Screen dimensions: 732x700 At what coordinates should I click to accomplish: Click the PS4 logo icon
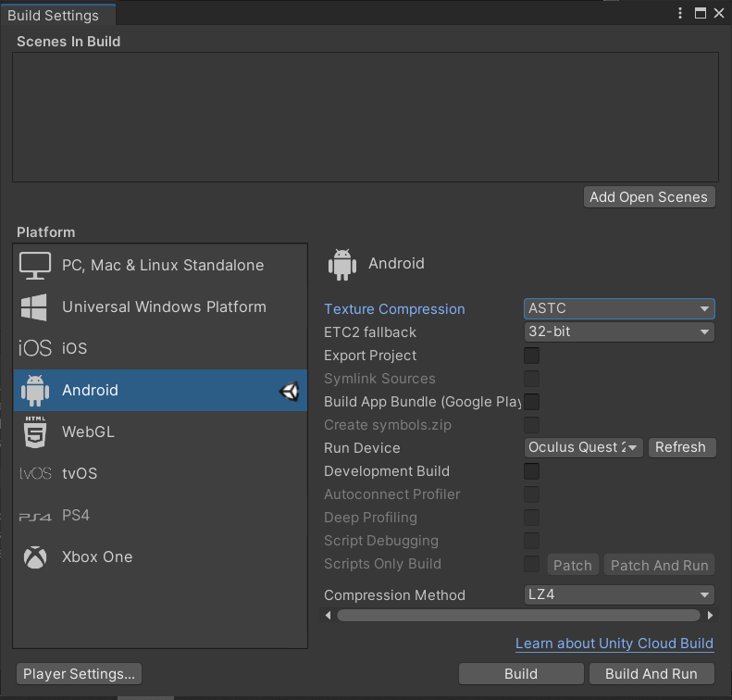[x=35, y=517]
